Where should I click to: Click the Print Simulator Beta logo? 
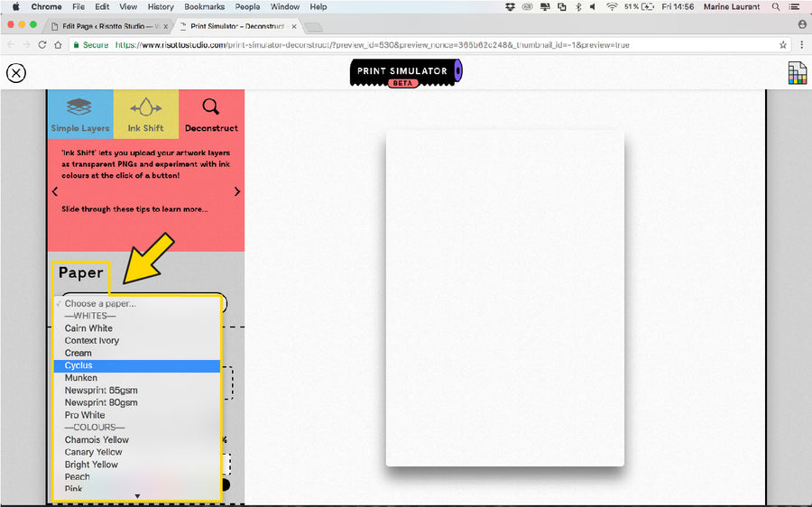point(406,73)
